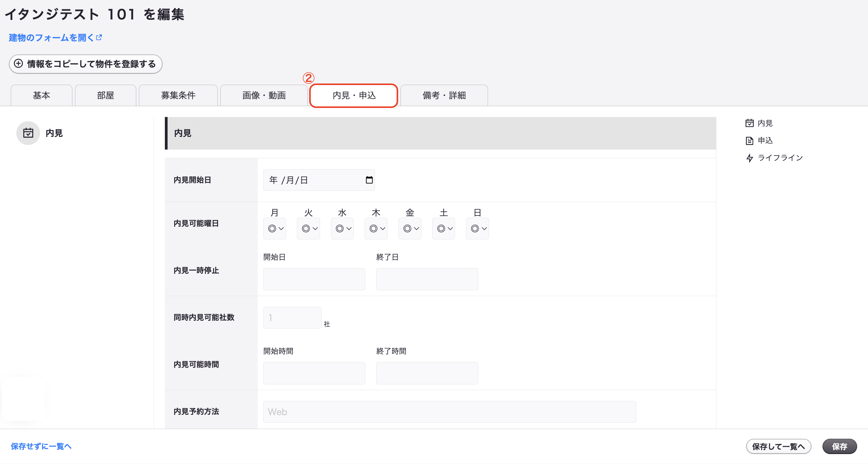Image resolution: width=868 pixels, height=464 pixels.
Task: Switch to the 基本 tab
Action: [42, 95]
